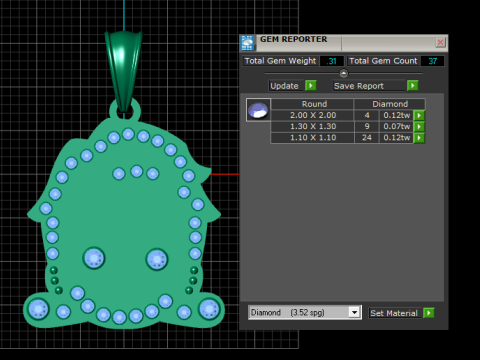Screen dimensions: 480x360
Task: Select the 2.00 X 2.00 size cell
Action: 313,115
